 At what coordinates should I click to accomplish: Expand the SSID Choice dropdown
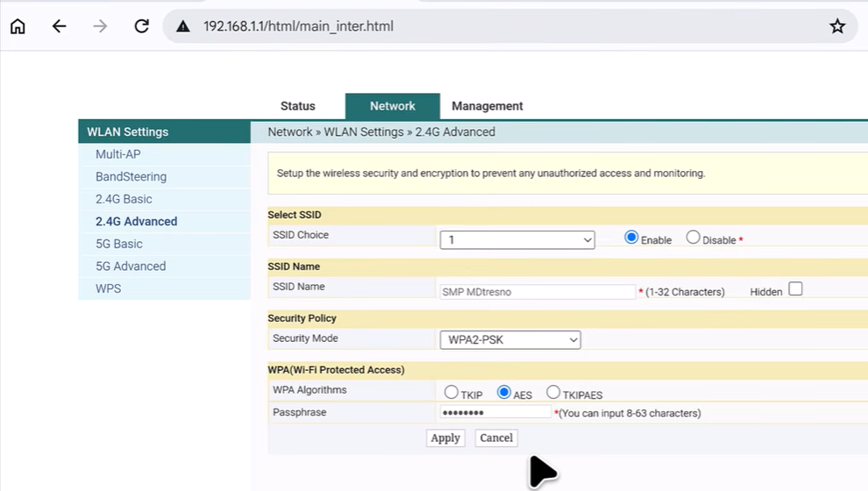(x=517, y=239)
